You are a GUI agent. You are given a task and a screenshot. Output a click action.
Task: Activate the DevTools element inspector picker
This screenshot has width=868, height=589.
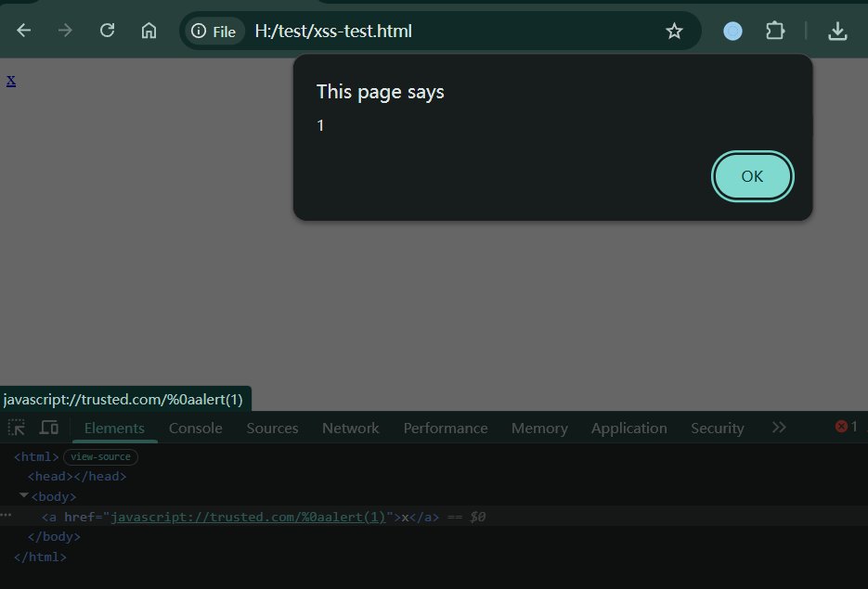coord(16,428)
